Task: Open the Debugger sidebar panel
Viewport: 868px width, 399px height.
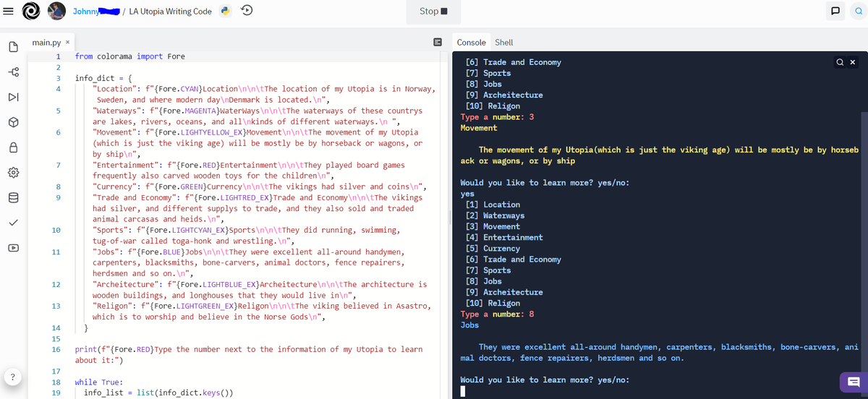Action: pos(12,97)
